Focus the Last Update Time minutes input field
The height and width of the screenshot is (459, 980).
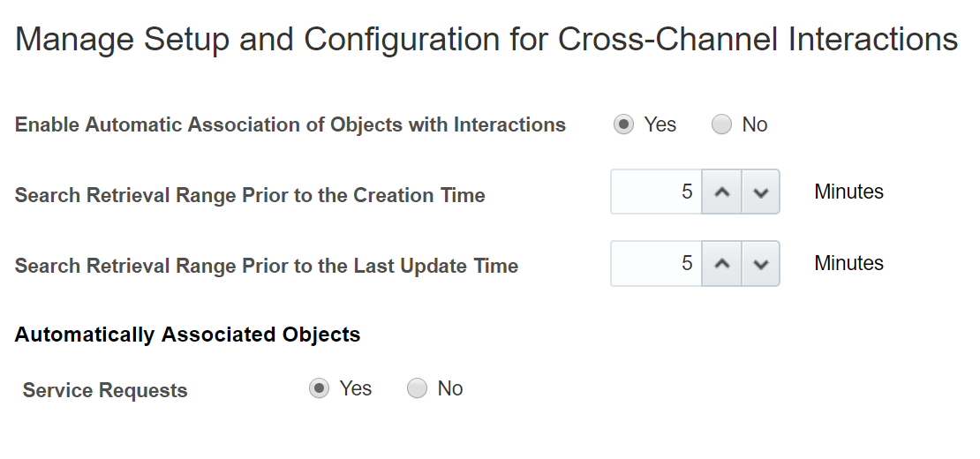(656, 264)
